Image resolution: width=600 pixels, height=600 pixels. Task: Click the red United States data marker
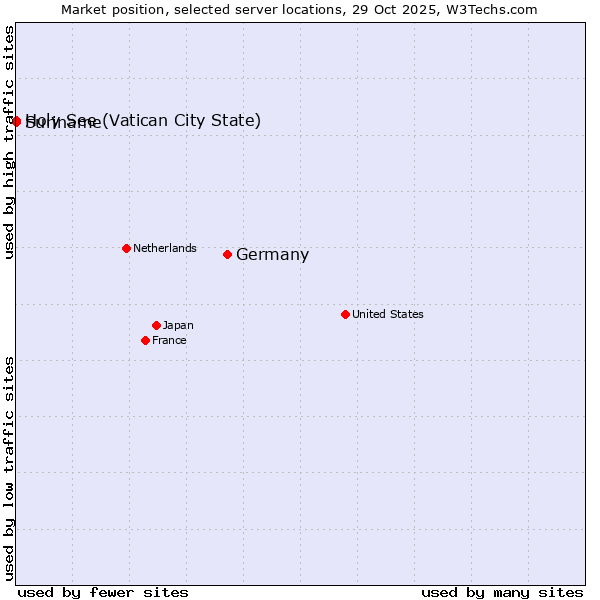tap(345, 314)
